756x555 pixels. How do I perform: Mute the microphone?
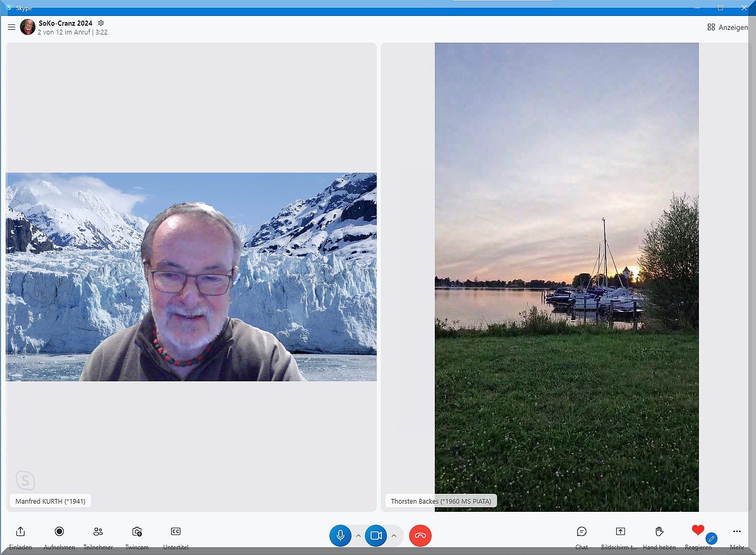pyautogui.click(x=340, y=535)
